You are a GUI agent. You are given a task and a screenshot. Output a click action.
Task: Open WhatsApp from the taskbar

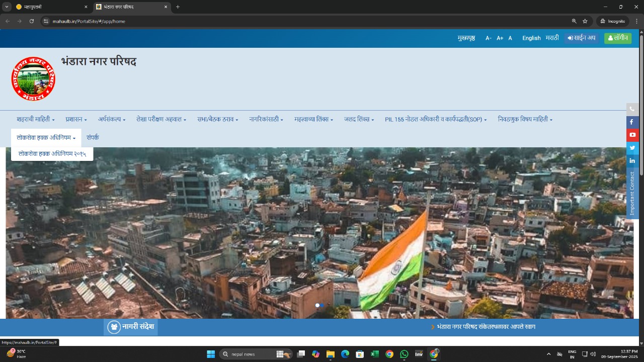click(404, 354)
